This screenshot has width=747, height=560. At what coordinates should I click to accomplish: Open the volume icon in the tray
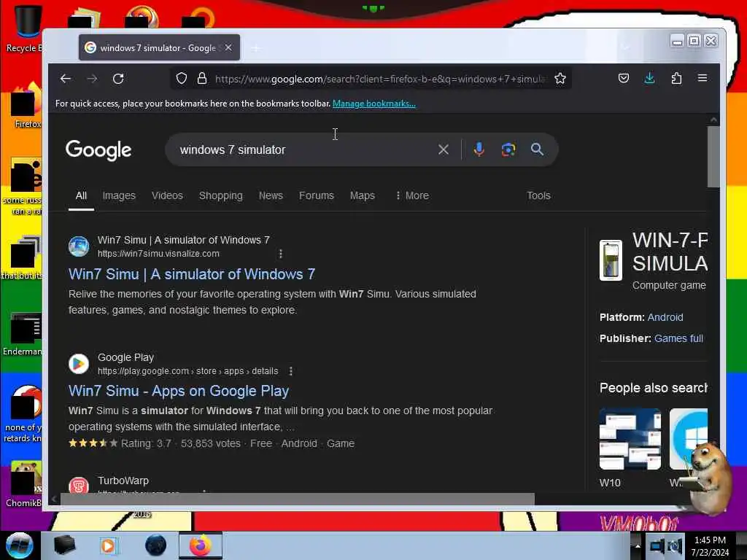coord(675,546)
